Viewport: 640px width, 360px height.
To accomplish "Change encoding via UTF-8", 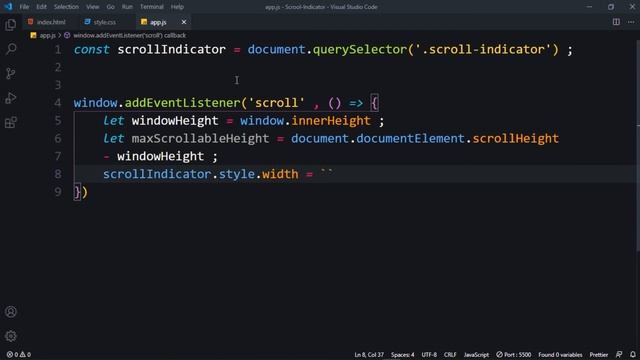I will point(429,355).
